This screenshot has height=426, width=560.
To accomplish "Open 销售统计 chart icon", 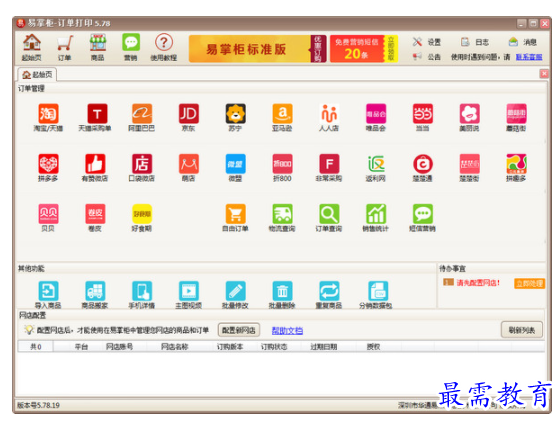I will point(376,217).
